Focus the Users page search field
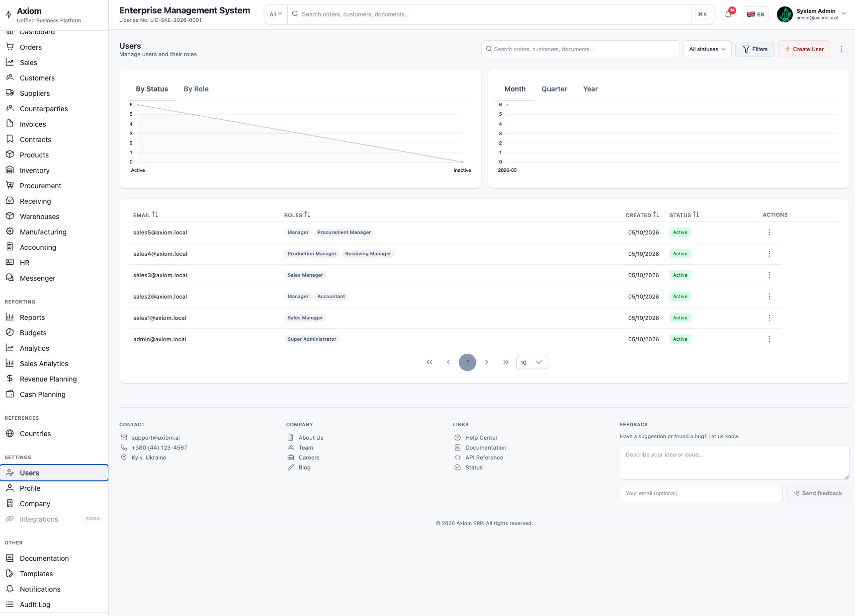This screenshot has width=855, height=616. 580,49
